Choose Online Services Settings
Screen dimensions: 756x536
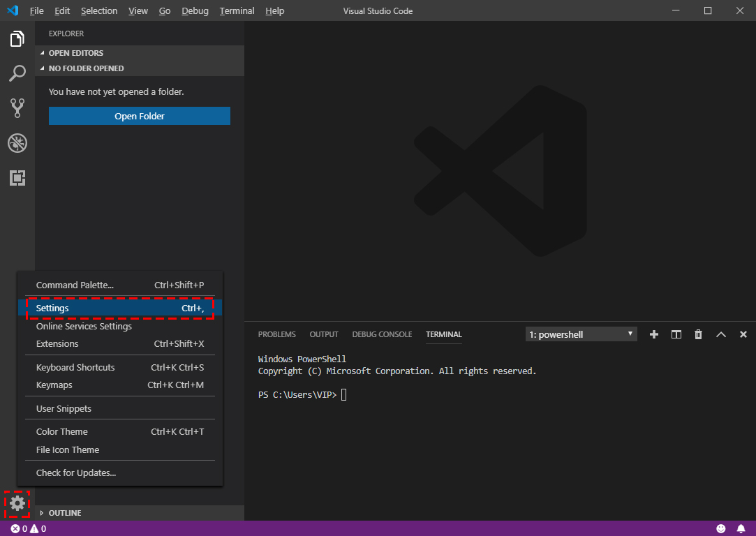[x=120, y=327]
